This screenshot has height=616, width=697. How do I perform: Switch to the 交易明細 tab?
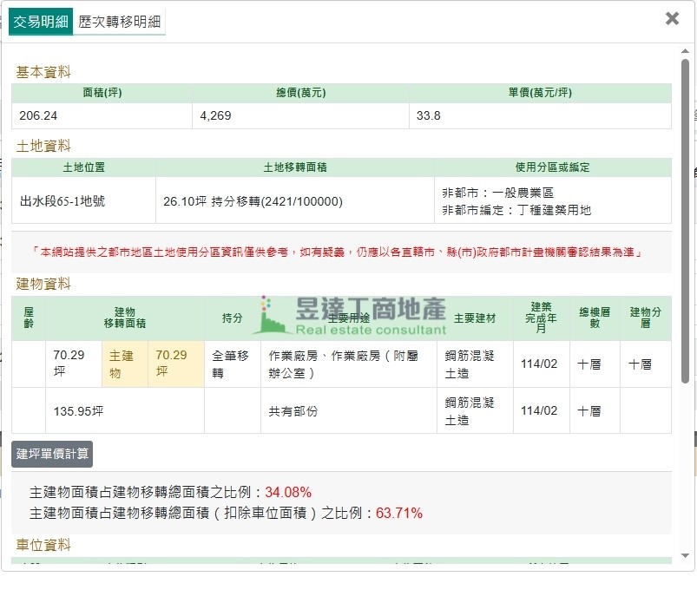pos(41,22)
